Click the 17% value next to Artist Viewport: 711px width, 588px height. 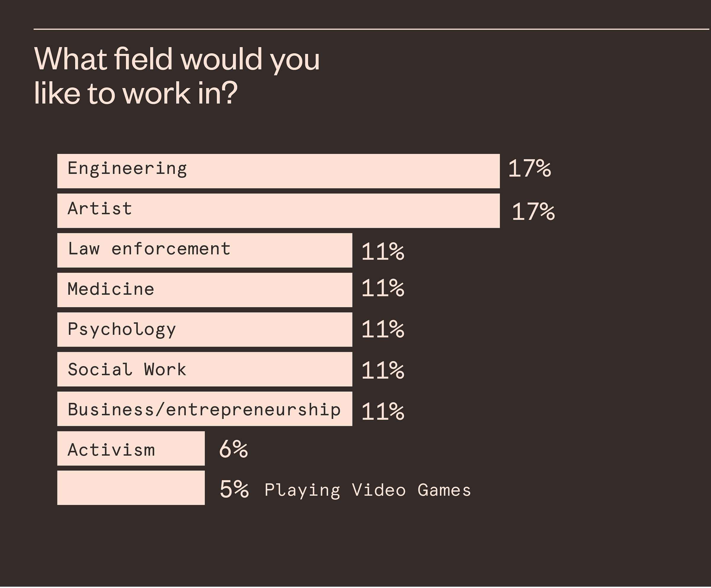point(533,212)
